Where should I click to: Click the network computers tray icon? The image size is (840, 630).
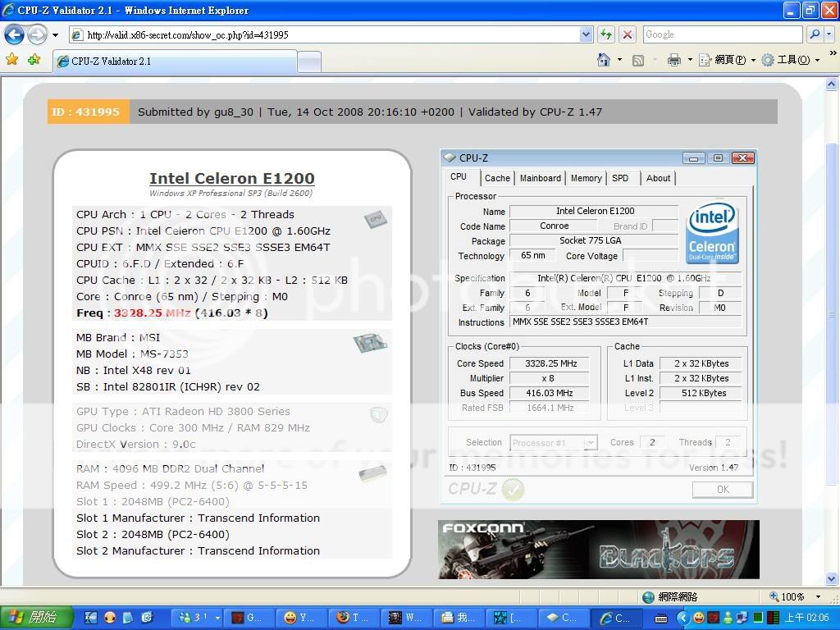[x=742, y=619]
